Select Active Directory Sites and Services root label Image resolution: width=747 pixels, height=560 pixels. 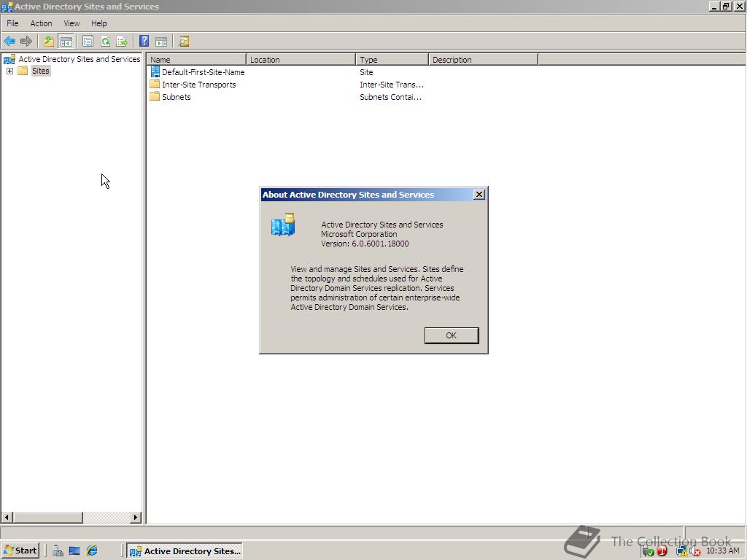[x=80, y=59]
